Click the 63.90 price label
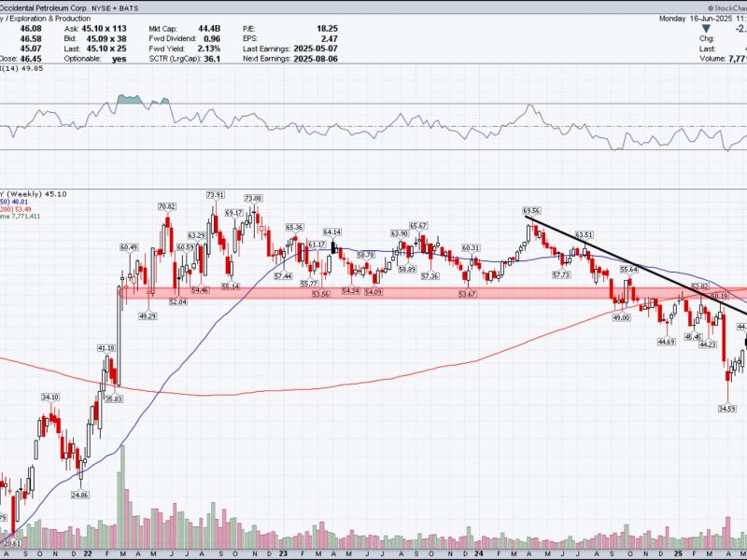 [x=400, y=233]
